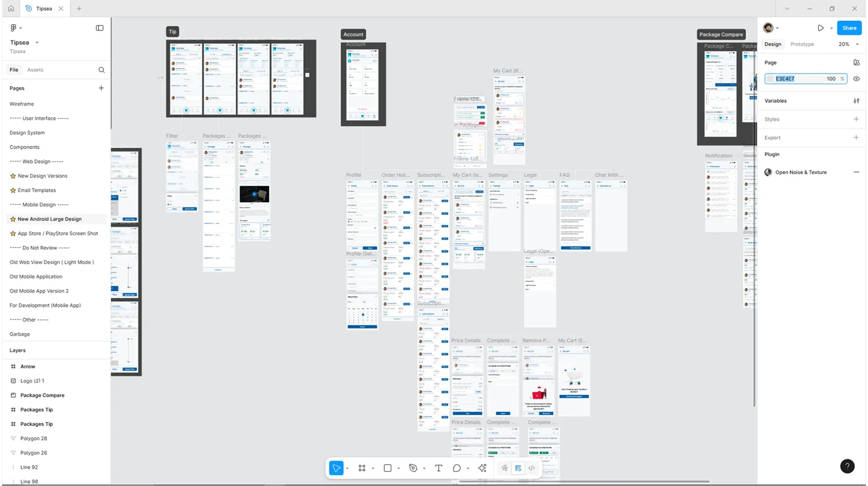
Task: Switch to the Prototype tab
Action: pos(802,44)
